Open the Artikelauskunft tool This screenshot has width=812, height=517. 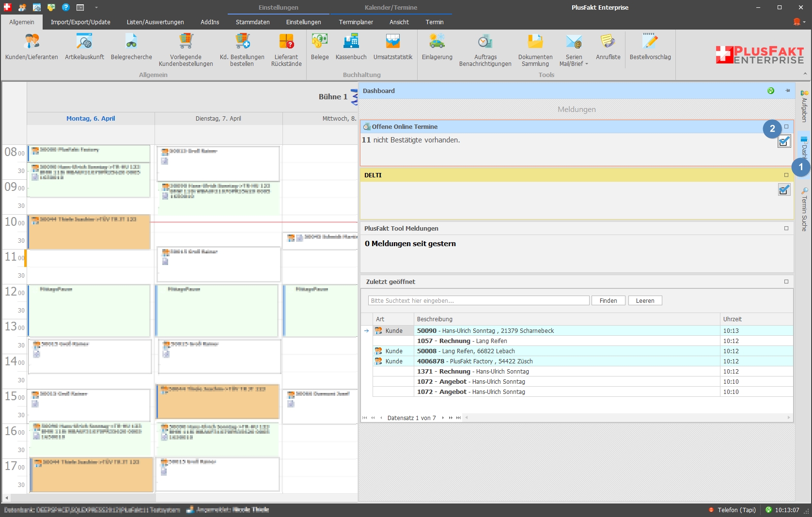pyautogui.click(x=84, y=48)
